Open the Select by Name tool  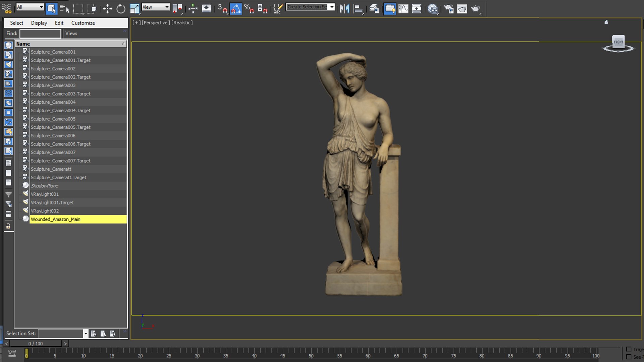coord(65,9)
